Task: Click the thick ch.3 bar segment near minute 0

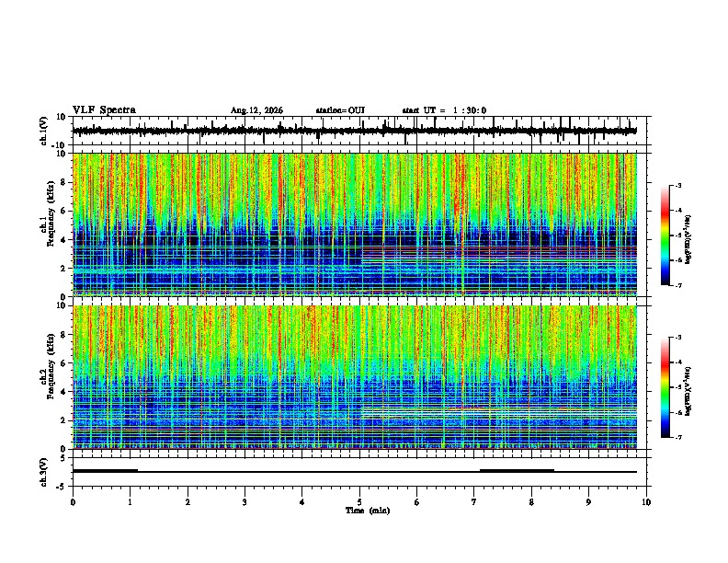Action: [x=106, y=471]
